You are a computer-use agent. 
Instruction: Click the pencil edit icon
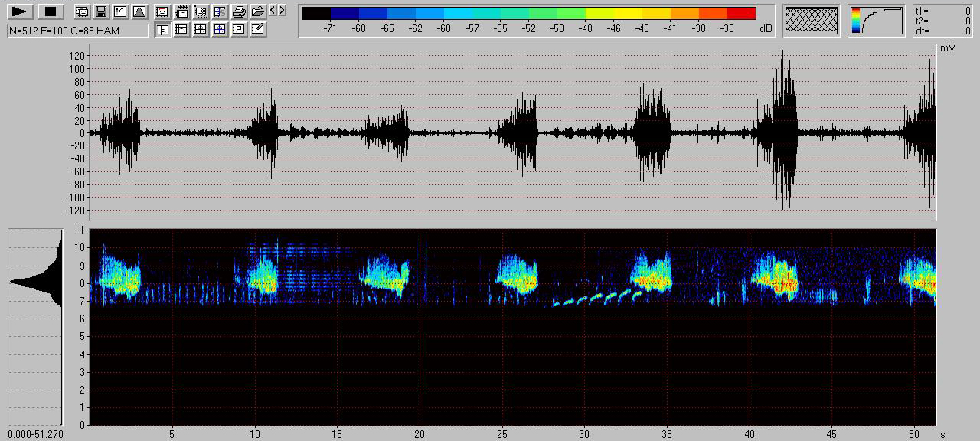(x=258, y=30)
